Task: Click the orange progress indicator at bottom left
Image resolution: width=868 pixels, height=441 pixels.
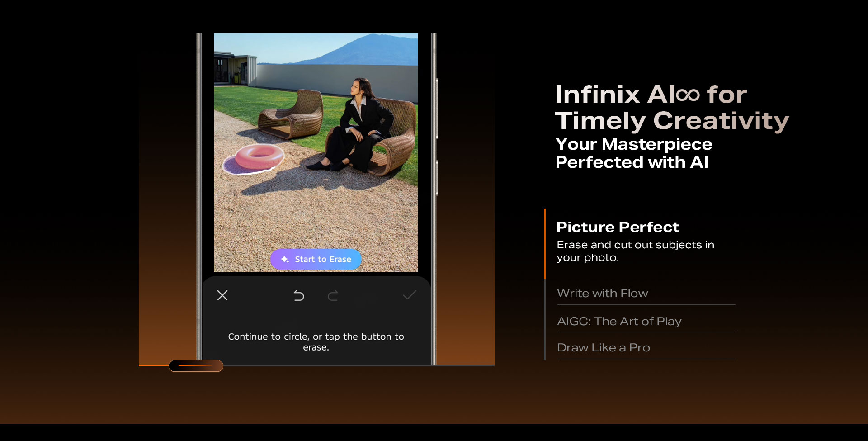Action: [196, 366]
